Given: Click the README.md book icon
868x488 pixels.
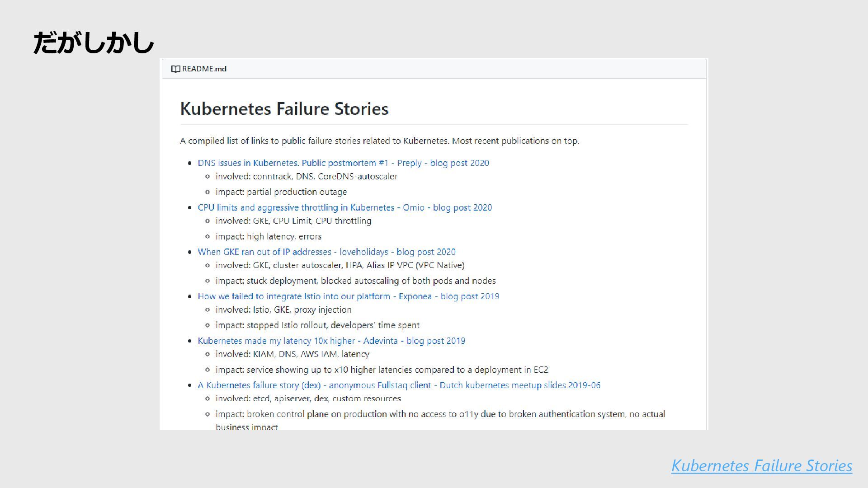Looking at the screenshot, I should point(175,69).
